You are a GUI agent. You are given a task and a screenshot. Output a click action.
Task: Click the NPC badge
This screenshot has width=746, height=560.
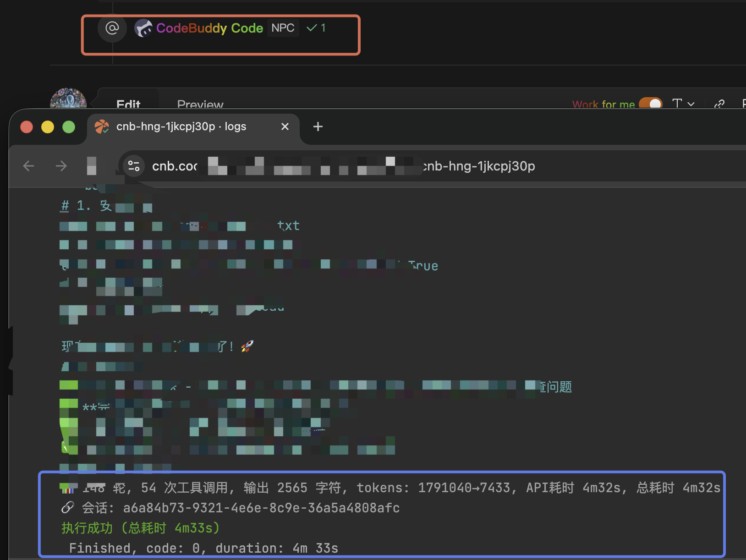(x=283, y=28)
